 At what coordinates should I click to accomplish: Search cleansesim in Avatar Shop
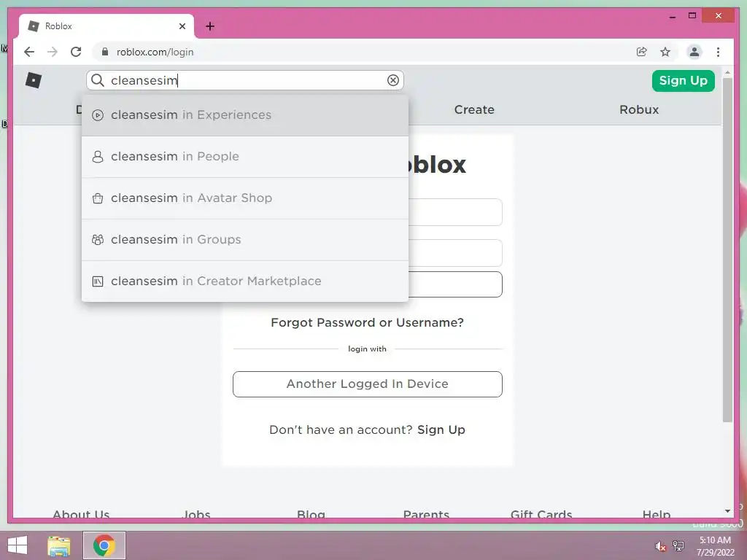point(245,198)
